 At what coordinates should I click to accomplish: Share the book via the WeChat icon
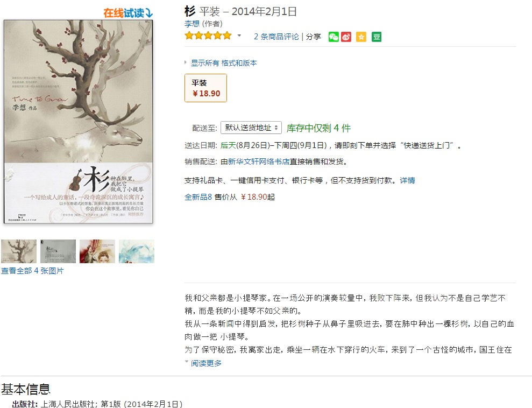334,37
